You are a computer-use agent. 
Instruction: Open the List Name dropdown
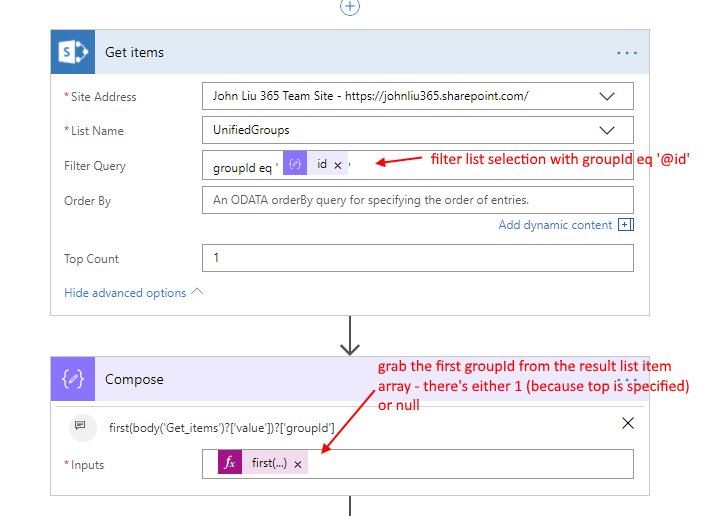607,131
